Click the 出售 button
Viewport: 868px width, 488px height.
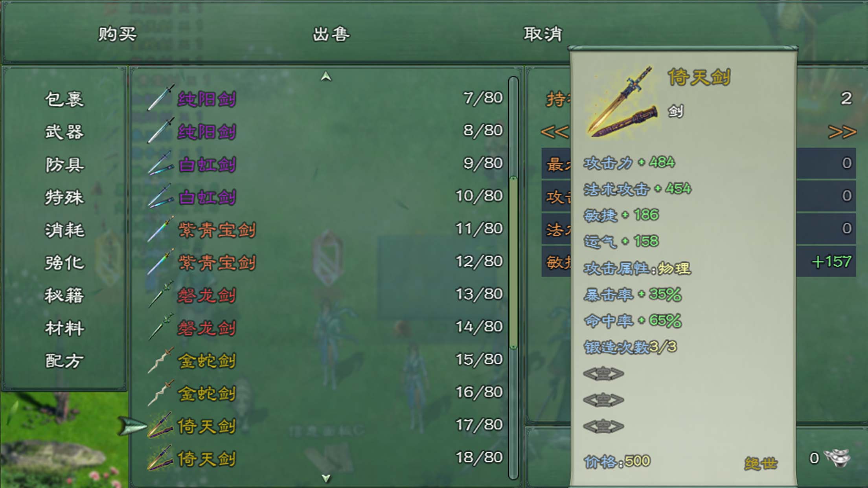coord(331,34)
